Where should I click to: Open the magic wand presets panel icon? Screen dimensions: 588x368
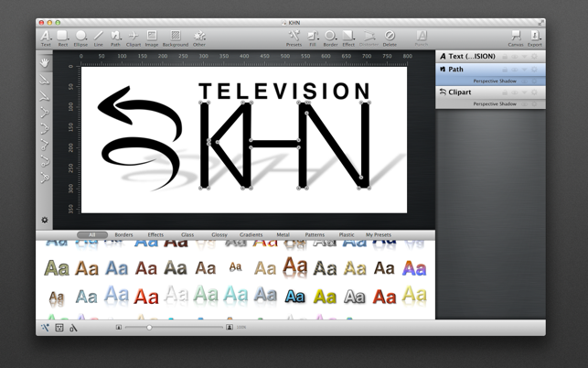[45, 328]
